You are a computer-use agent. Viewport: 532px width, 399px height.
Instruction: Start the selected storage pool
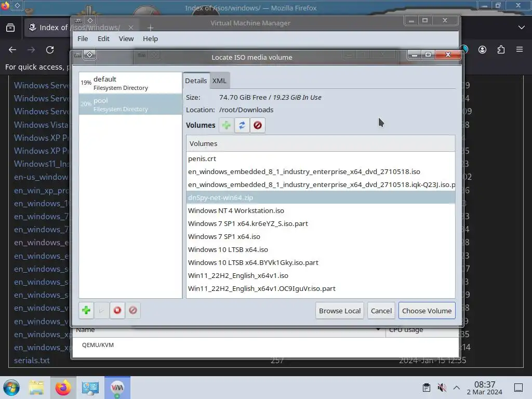pos(101,310)
